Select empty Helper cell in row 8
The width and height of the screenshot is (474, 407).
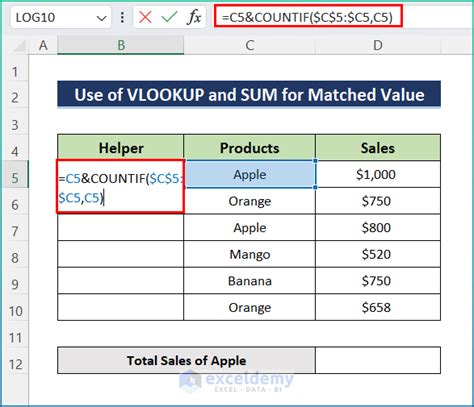tap(121, 254)
